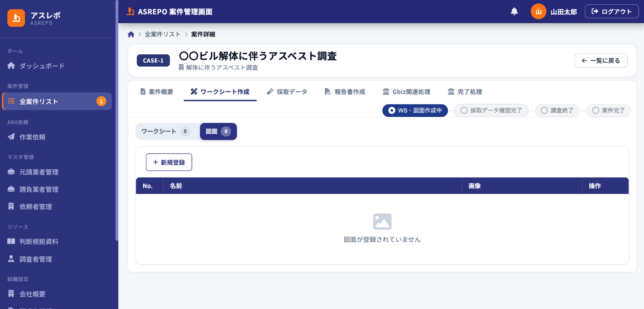Open 判断根拠資料 in the sidebar

point(57,241)
